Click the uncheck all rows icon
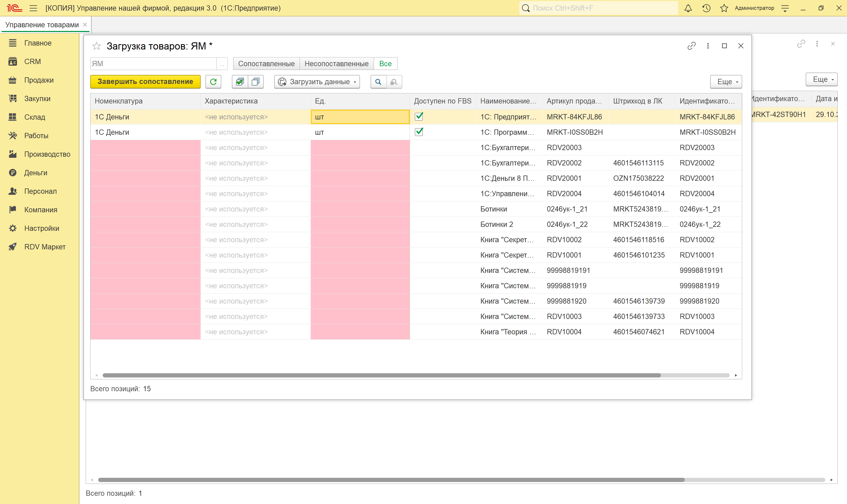 pyautogui.click(x=256, y=82)
